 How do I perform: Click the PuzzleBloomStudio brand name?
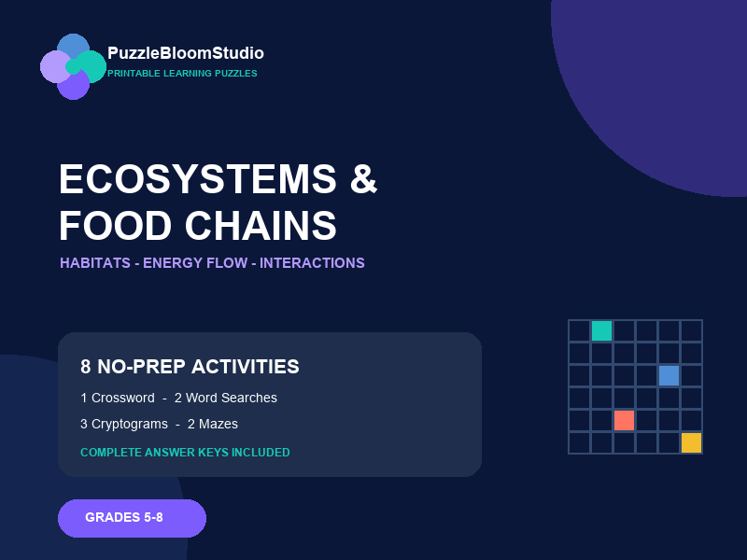tap(186, 53)
